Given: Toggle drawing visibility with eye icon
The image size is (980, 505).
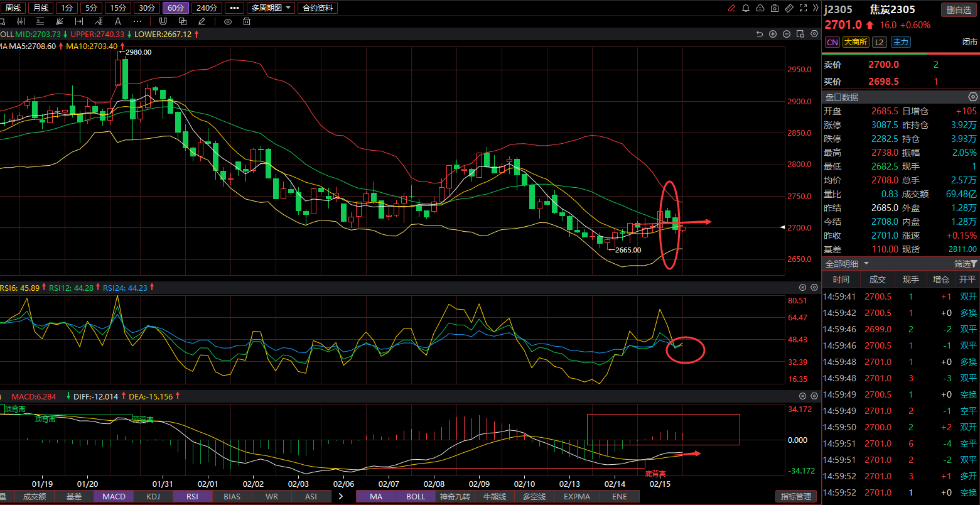Looking at the screenshot, I should [x=228, y=21].
